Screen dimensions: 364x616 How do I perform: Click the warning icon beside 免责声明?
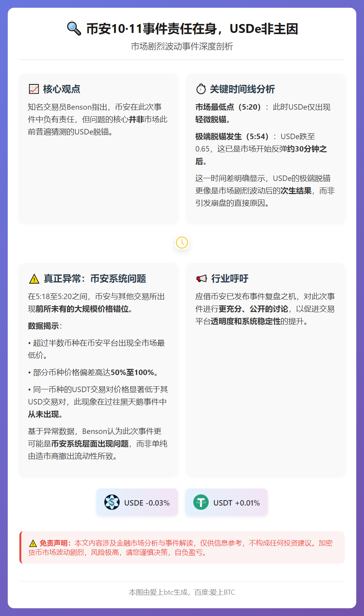click(x=33, y=543)
